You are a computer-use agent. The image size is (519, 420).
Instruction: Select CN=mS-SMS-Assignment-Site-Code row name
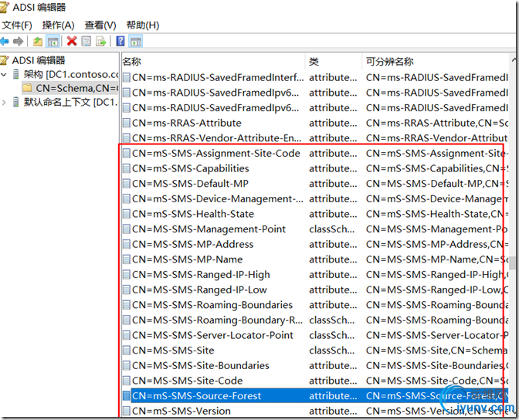pyautogui.click(x=216, y=153)
